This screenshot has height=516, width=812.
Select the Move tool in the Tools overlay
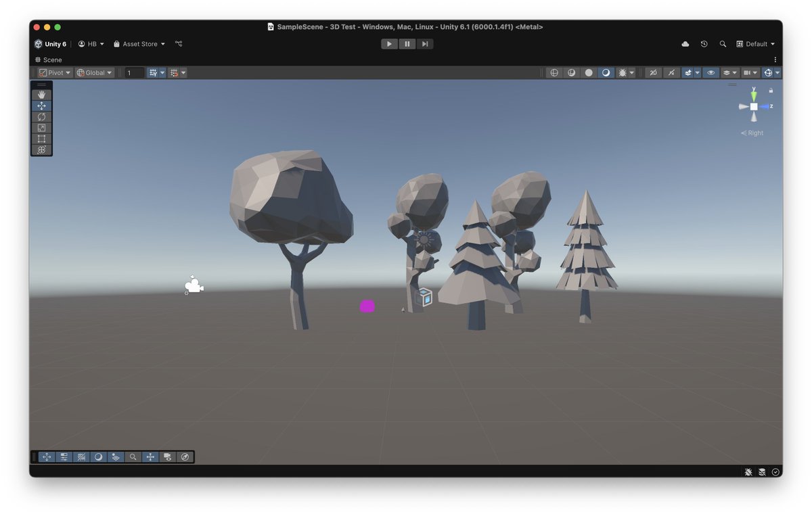pos(41,105)
